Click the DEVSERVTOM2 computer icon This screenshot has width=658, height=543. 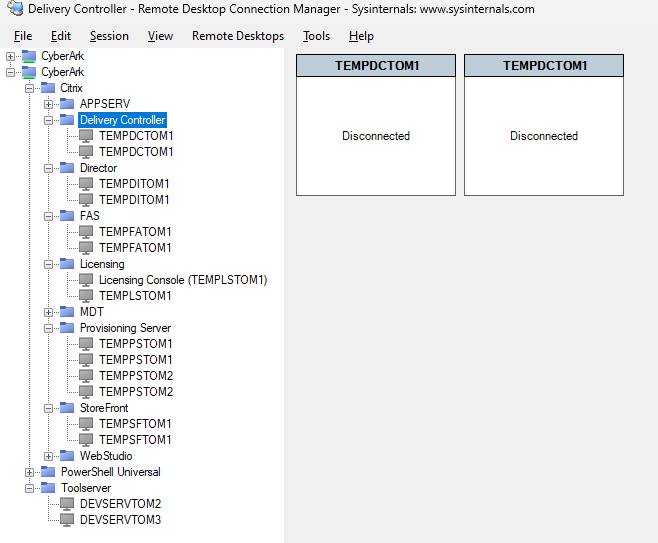pos(67,504)
